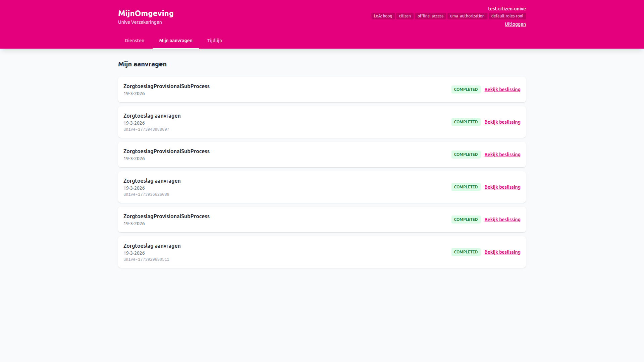Select the Mijn aanvragen tab
Image resolution: width=644 pixels, height=362 pixels.
click(176, 41)
